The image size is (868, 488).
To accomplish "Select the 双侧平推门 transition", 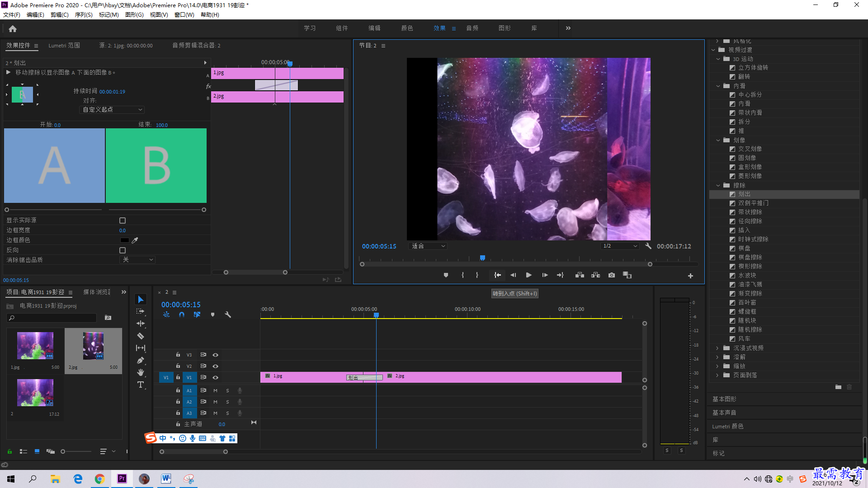I will 753,203.
